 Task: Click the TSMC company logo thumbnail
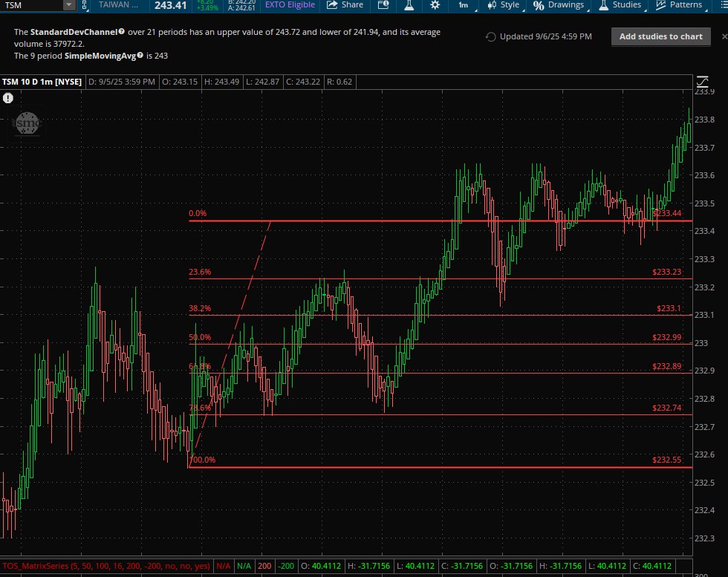tap(27, 123)
